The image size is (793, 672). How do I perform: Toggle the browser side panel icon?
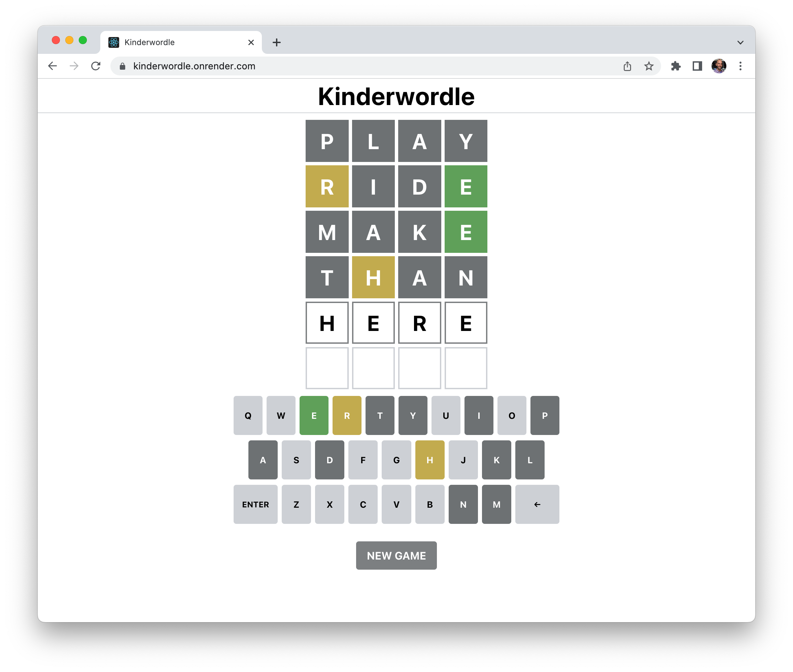pos(697,66)
